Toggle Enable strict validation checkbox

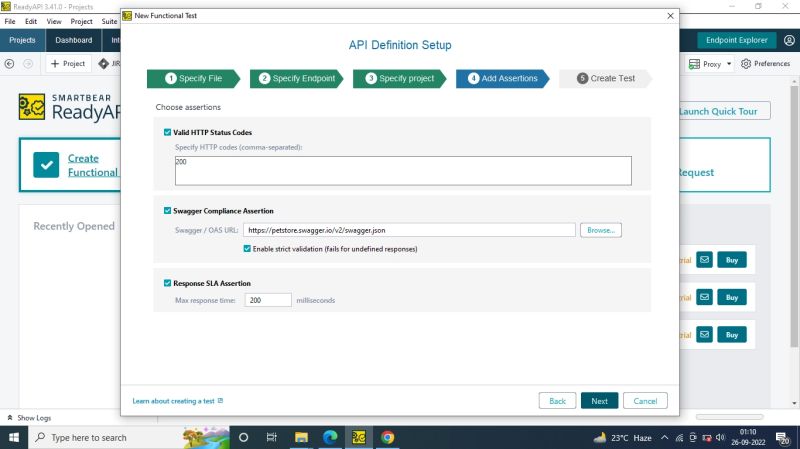coord(247,249)
